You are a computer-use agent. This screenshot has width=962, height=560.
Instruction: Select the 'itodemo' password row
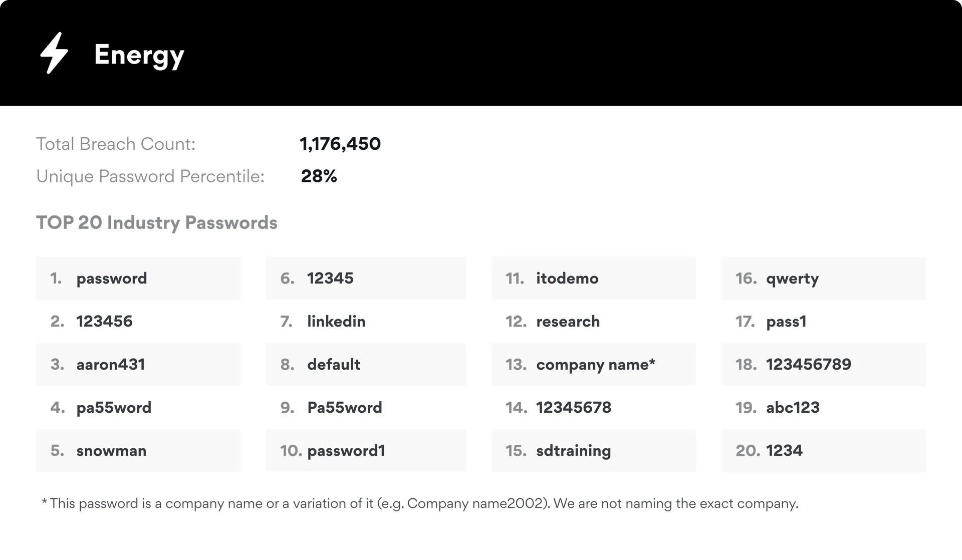point(567,278)
